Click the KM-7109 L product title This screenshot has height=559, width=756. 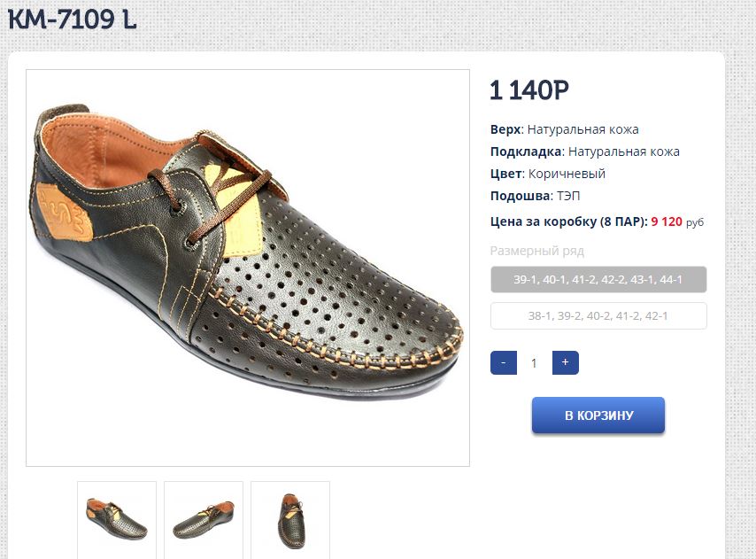click(x=73, y=19)
